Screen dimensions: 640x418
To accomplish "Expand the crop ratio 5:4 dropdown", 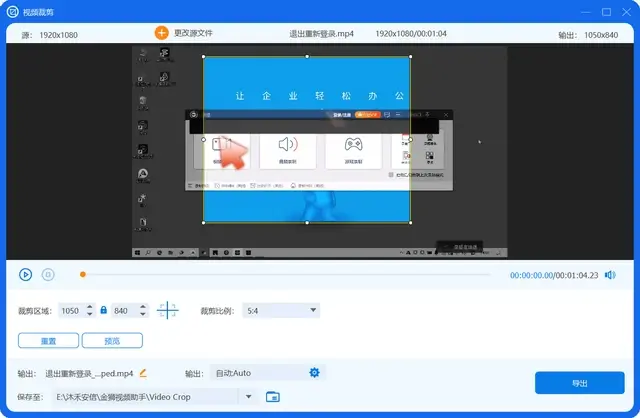I will pyautogui.click(x=281, y=311).
